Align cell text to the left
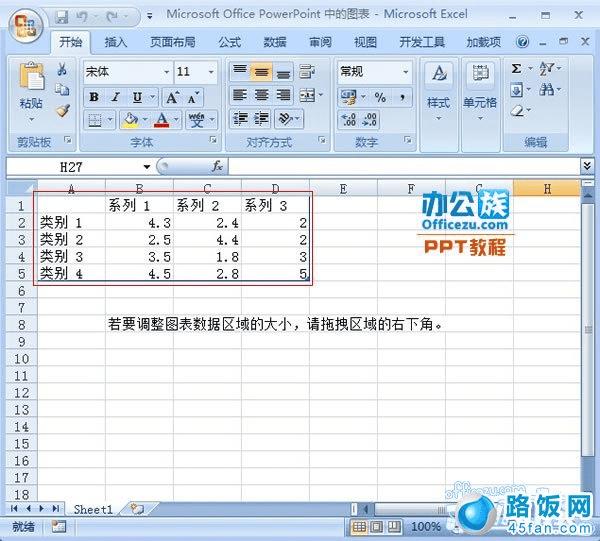Viewport: 600px width, 541px height. point(240,95)
